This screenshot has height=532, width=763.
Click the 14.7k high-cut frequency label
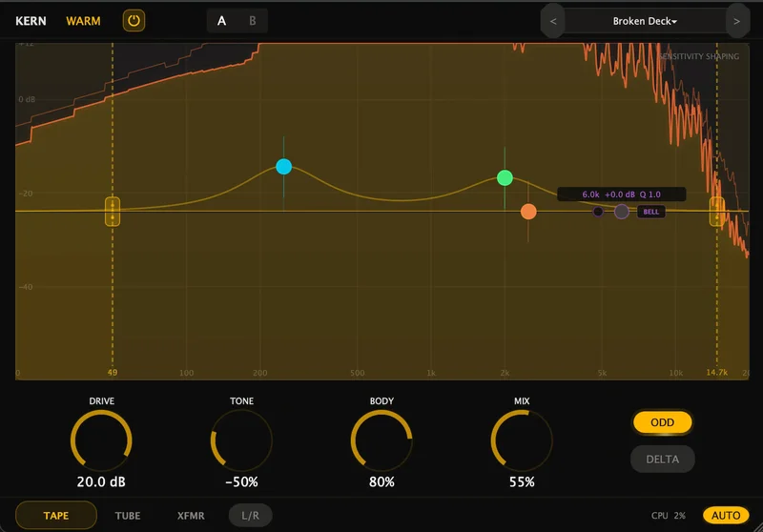pyautogui.click(x=717, y=373)
